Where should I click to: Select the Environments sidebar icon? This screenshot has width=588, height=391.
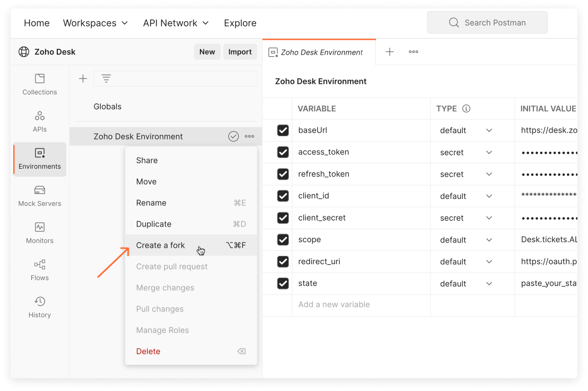(x=40, y=159)
